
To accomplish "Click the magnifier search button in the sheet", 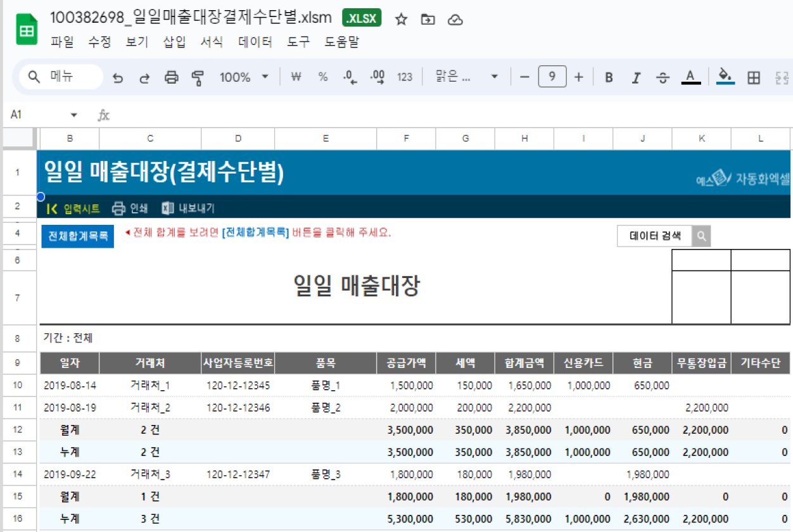I will [701, 236].
